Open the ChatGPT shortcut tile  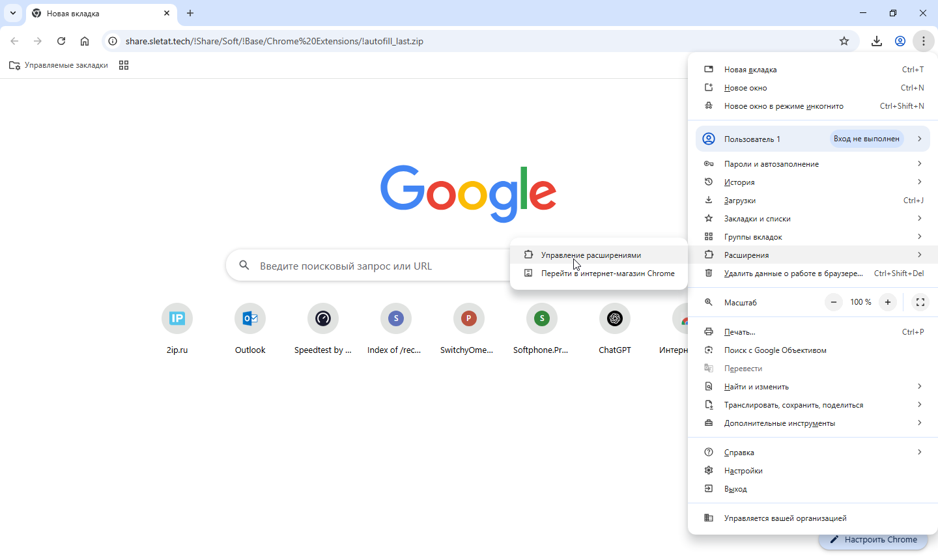[615, 318]
